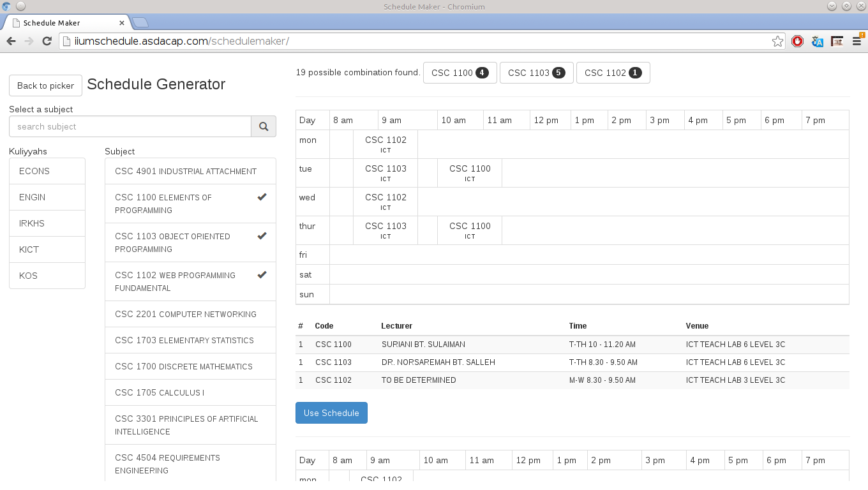Uncheck CSC 1102 Web Programming Fundamental
Viewport: 868px width, 490px height.
click(190, 281)
